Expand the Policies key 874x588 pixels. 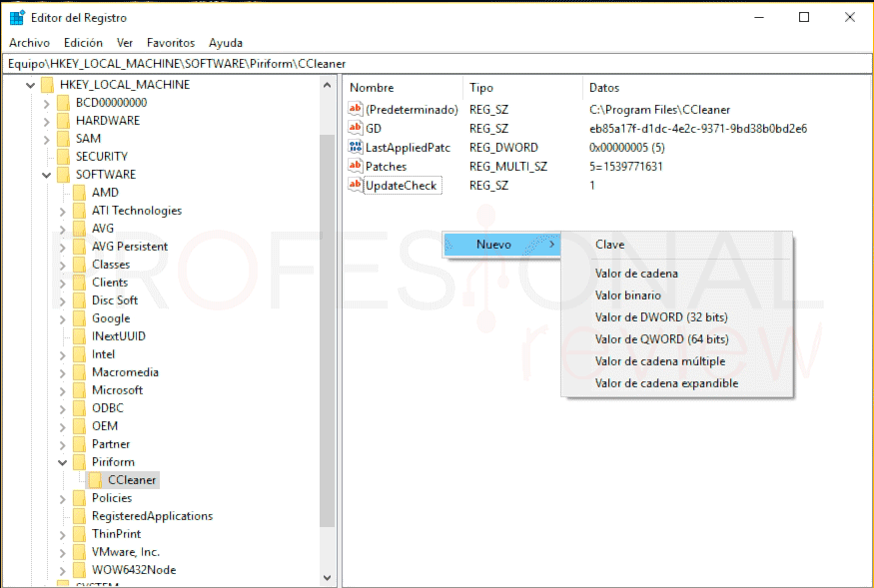pyautogui.click(x=62, y=498)
